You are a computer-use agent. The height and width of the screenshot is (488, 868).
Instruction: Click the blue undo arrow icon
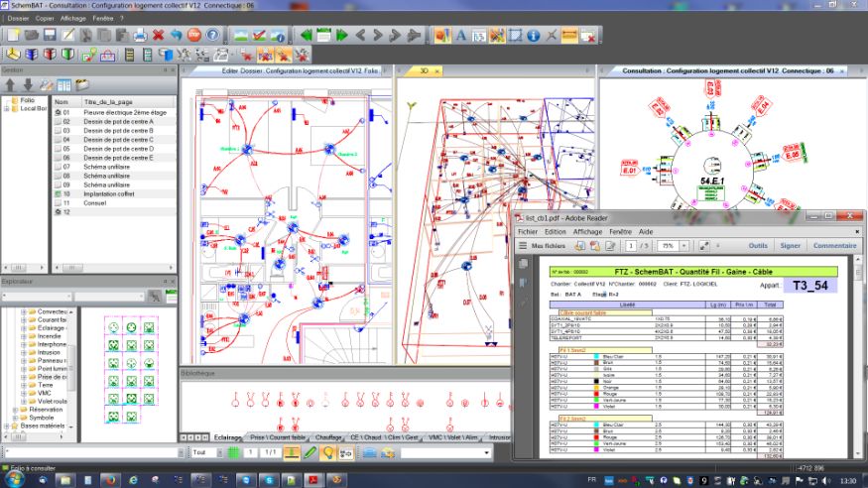[176, 35]
